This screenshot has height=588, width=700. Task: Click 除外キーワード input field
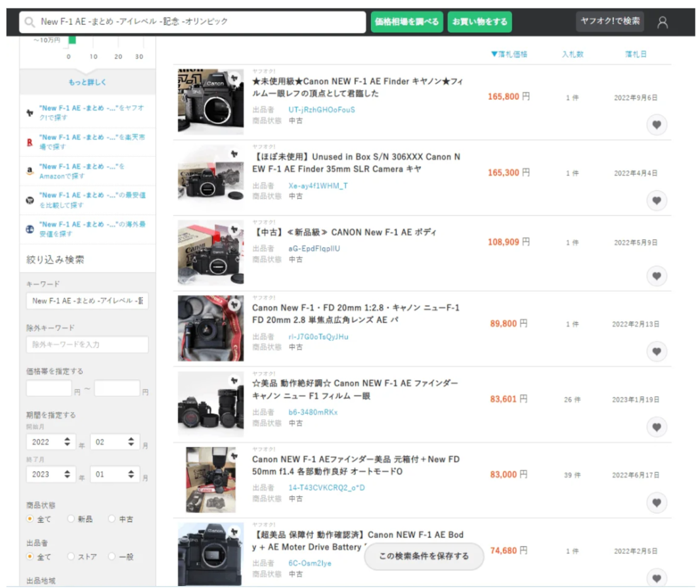(x=87, y=344)
